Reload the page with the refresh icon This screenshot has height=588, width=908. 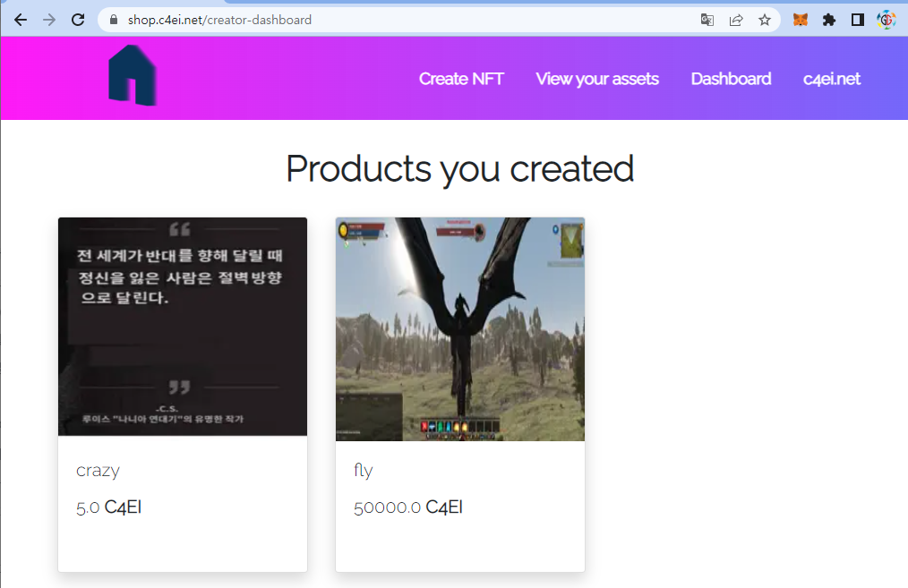point(78,20)
